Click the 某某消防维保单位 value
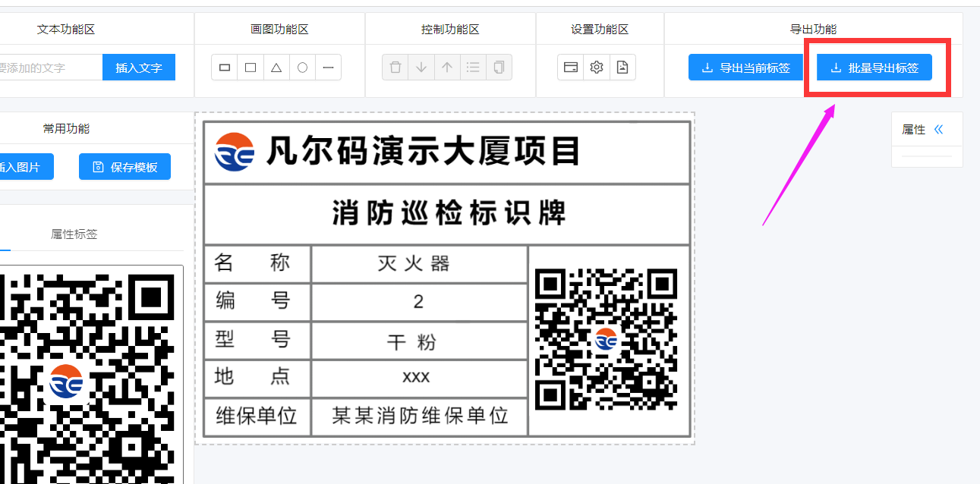 click(419, 416)
